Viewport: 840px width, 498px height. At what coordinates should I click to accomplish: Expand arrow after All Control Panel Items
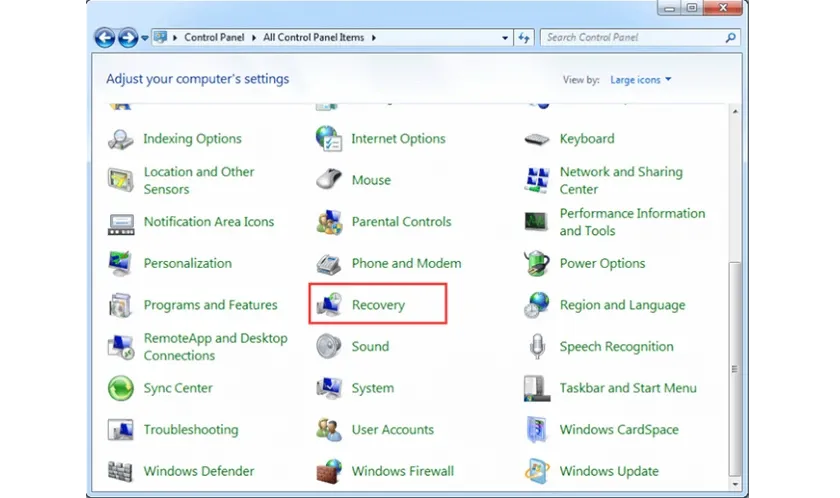pyautogui.click(x=374, y=37)
